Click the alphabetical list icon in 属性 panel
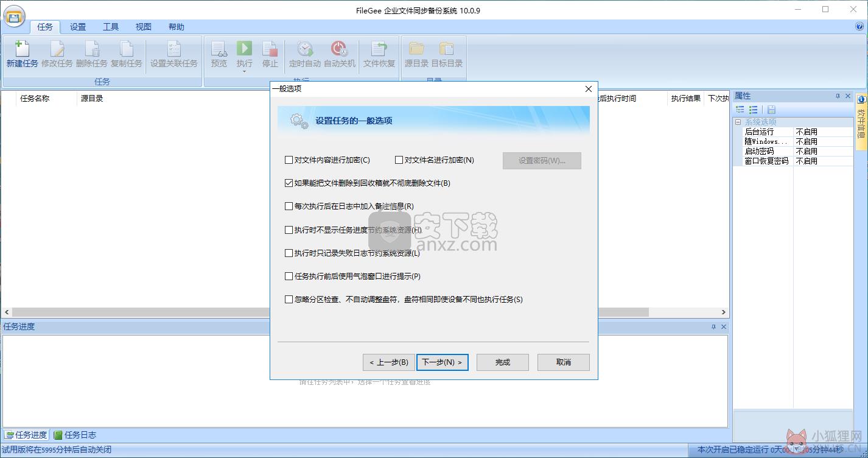Viewport: 868px width, 458px height. tap(754, 110)
